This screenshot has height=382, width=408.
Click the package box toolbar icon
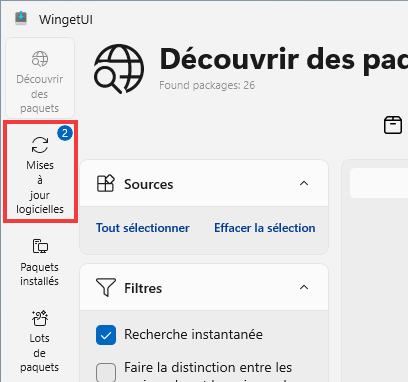point(393,125)
